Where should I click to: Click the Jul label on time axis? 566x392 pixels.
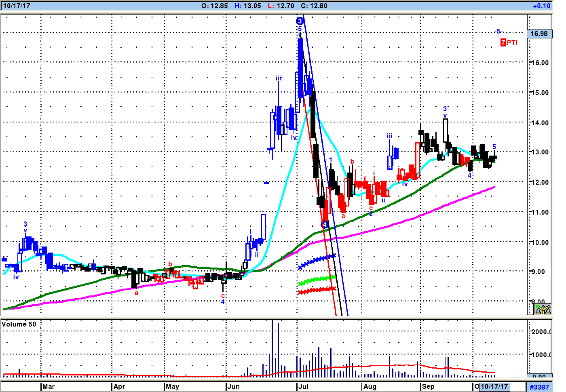click(x=303, y=386)
